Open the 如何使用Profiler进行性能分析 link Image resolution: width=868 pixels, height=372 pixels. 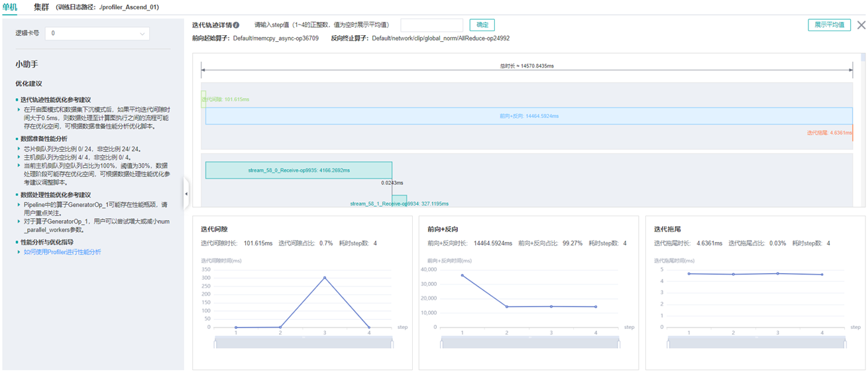[x=63, y=252]
